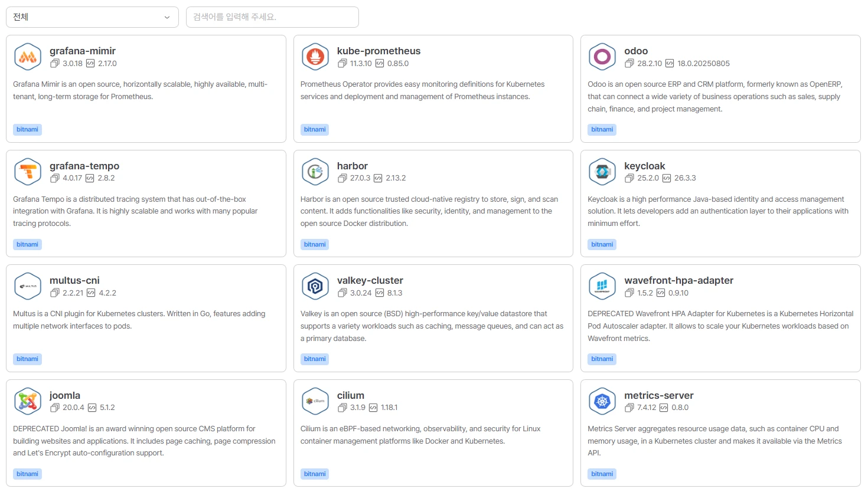Click the app version icon for kube-prometheus
868x492 pixels.
[380, 63]
